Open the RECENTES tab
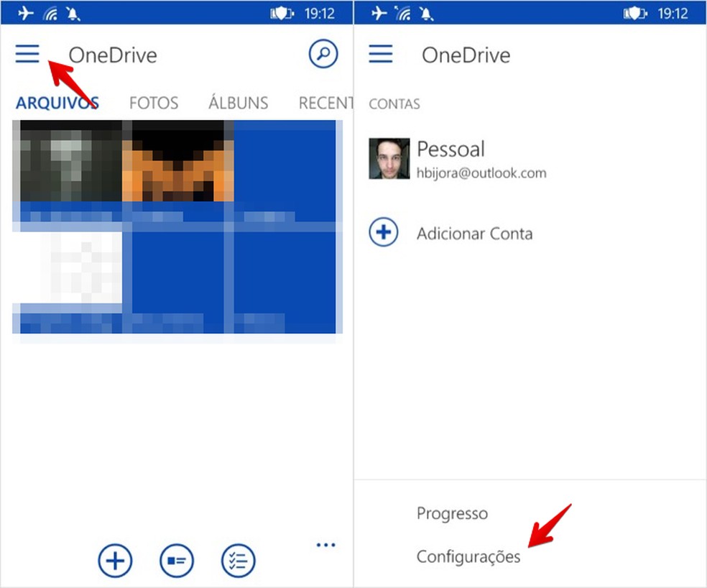The height and width of the screenshot is (588, 707). (325, 103)
